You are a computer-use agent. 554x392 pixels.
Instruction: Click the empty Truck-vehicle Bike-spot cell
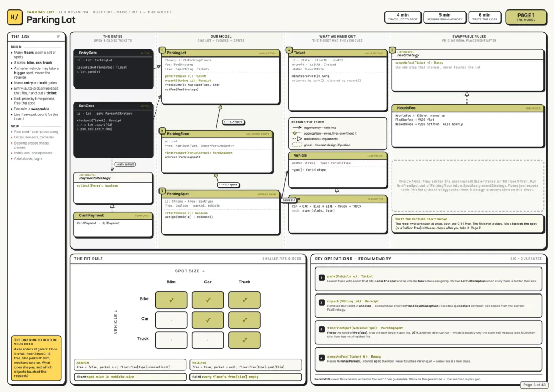(171, 340)
